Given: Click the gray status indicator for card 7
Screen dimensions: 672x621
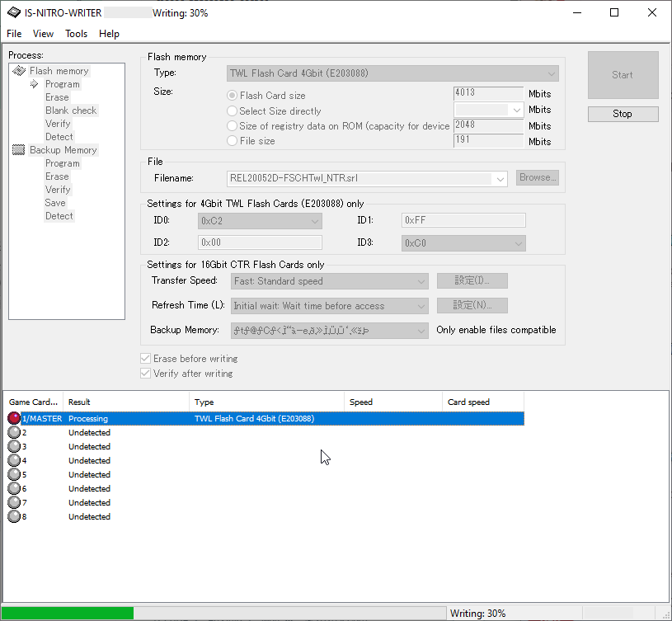Looking at the screenshot, I should pos(14,502).
